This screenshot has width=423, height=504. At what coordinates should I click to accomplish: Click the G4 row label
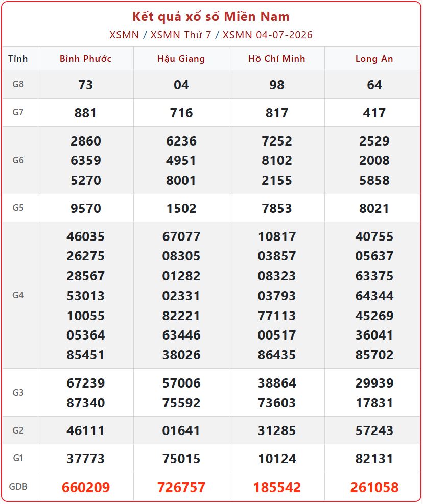coord(18,295)
